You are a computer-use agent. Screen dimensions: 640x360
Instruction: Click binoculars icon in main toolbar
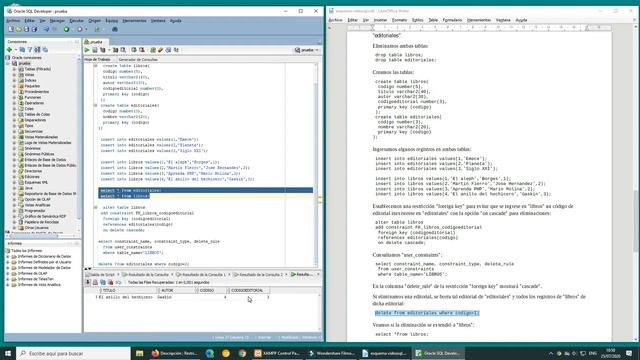pyautogui.click(x=115, y=29)
